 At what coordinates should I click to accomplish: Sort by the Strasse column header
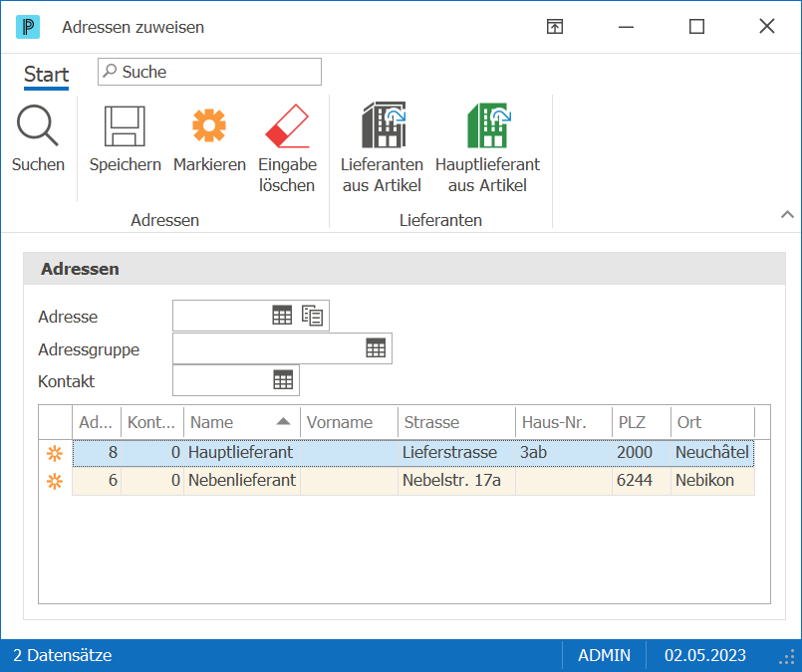click(x=456, y=423)
